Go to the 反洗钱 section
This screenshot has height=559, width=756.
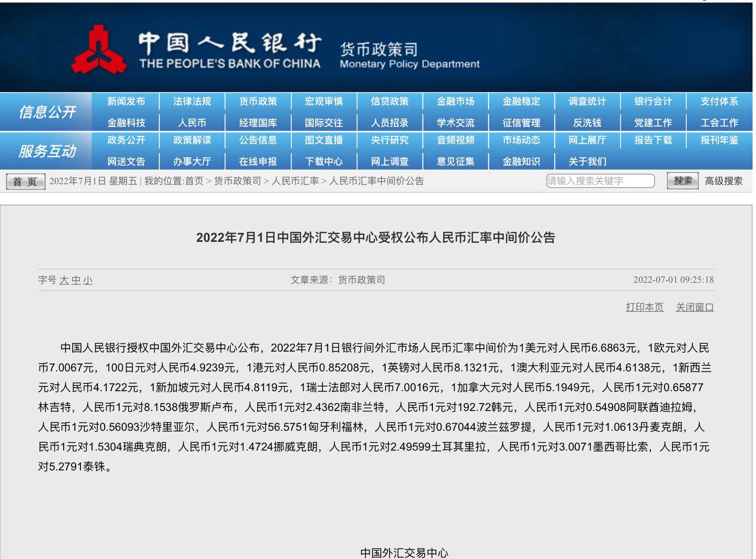tap(587, 123)
